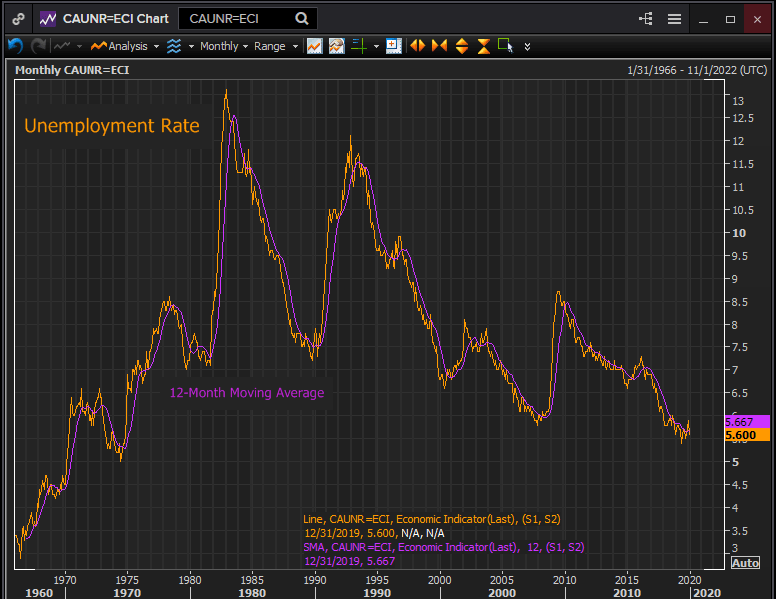This screenshot has width=776, height=599.
Task: Click the zoom selection rectangle tool
Action: point(505,46)
